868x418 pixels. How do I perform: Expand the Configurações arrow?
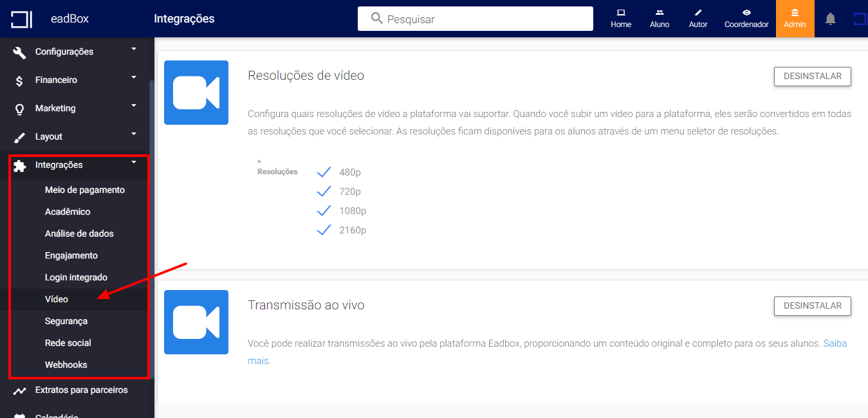[134, 49]
